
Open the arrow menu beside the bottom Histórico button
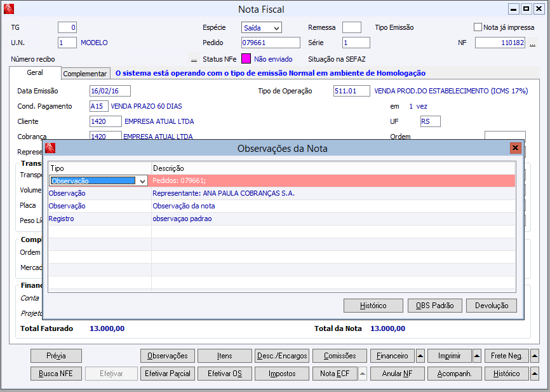(x=534, y=374)
